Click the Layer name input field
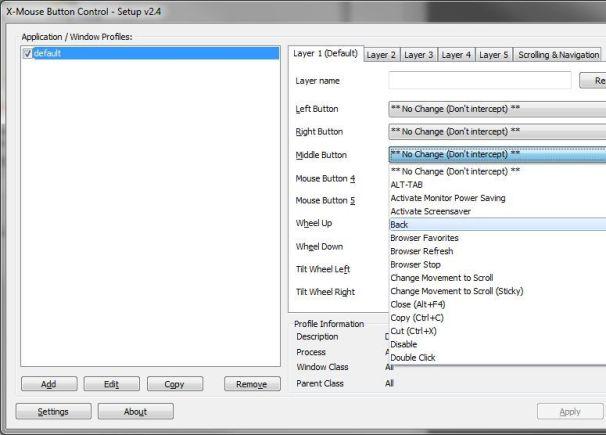 [x=480, y=80]
